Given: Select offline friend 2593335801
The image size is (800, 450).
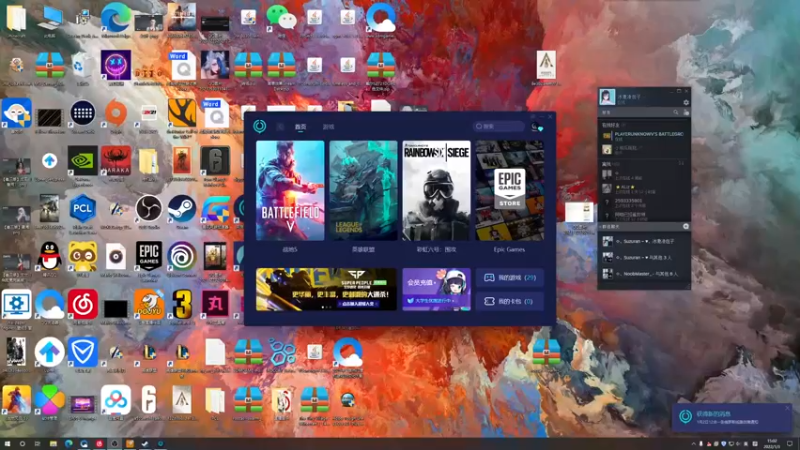Looking at the screenshot, I should coord(644,201).
